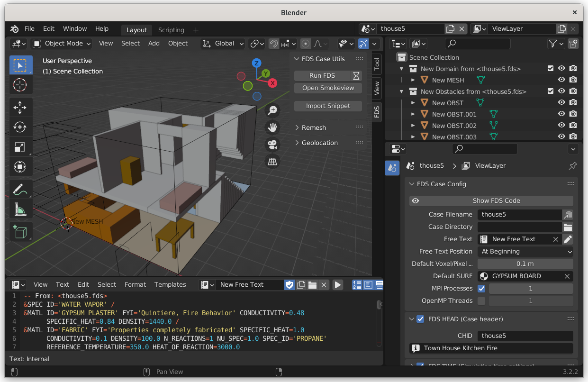Activate the 3D Cursor tool
Viewport: 588px width, 382px height.
click(21, 85)
